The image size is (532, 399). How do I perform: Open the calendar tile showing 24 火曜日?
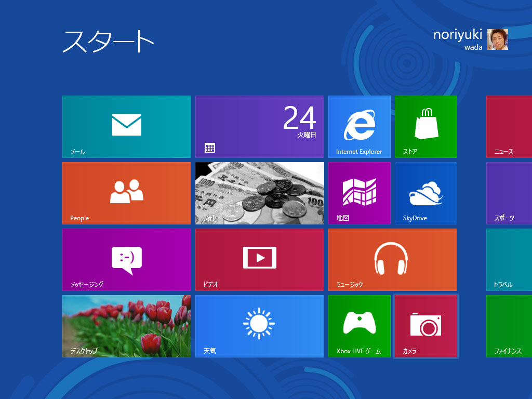pyautogui.click(x=260, y=127)
